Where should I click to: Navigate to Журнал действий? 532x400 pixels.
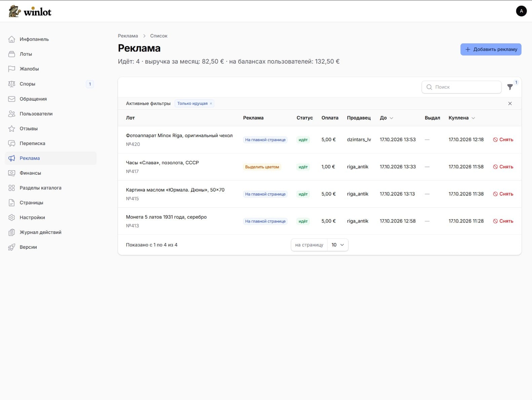50,232
